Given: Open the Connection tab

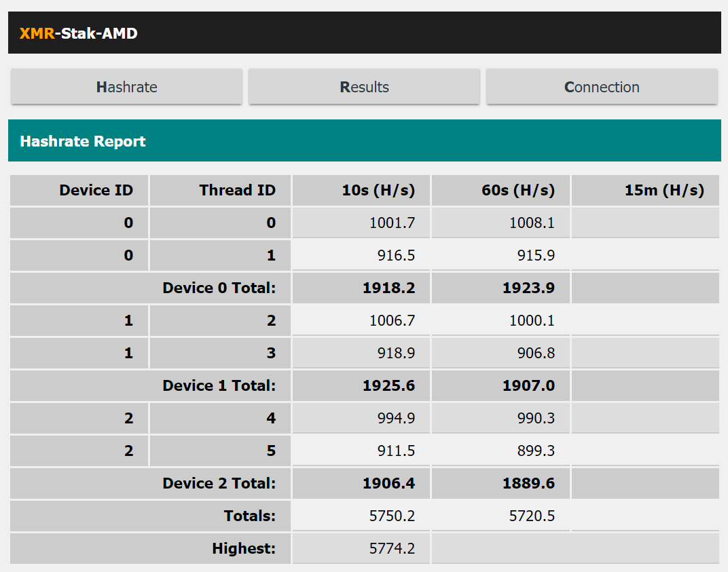Looking at the screenshot, I should pos(602,87).
